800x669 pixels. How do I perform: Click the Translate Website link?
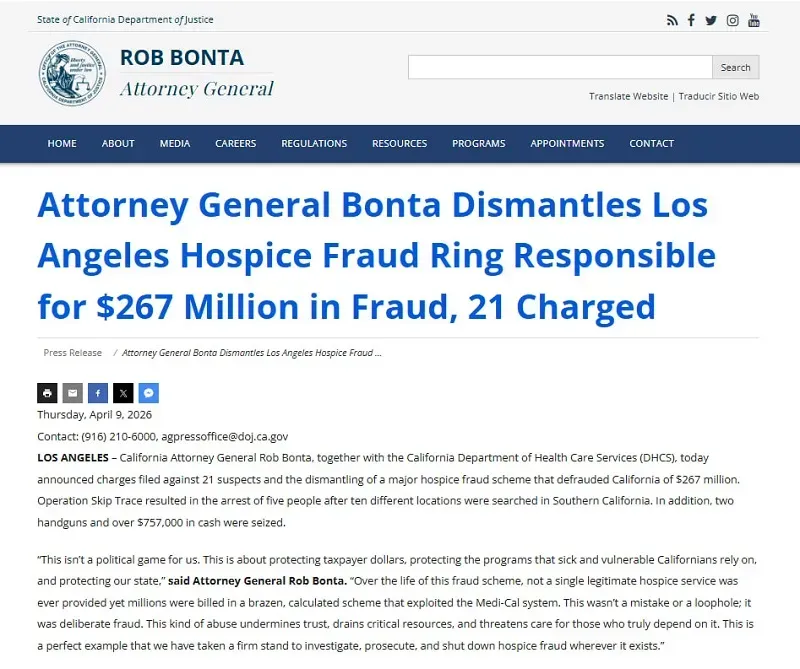point(628,96)
